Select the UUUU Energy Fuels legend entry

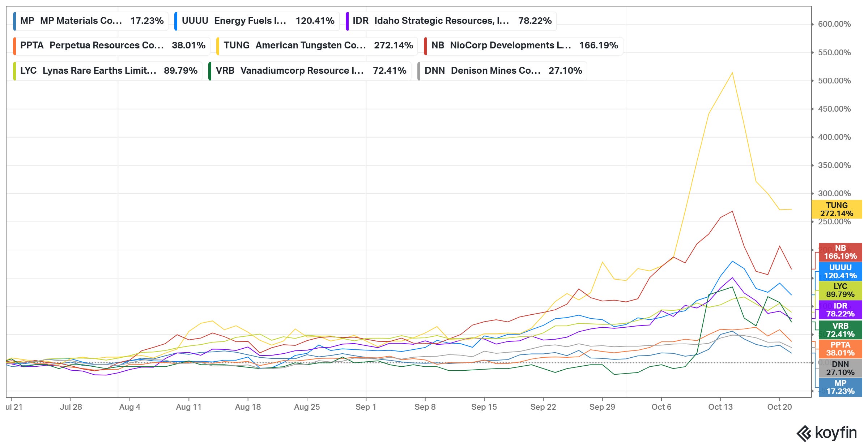257,21
